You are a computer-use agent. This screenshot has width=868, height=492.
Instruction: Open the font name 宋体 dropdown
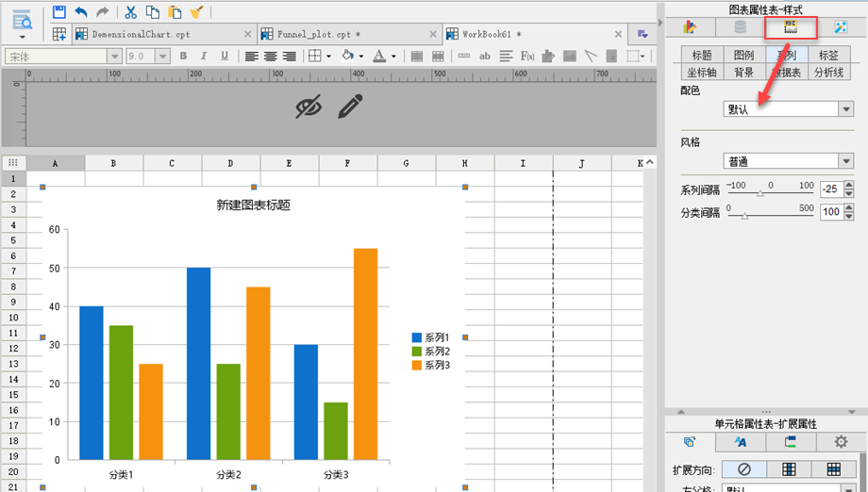pos(114,56)
